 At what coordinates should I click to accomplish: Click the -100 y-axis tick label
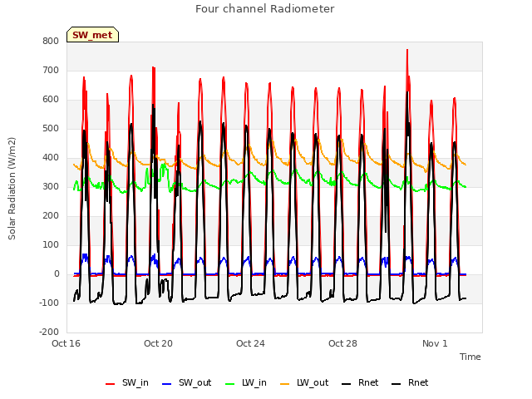click(49, 303)
